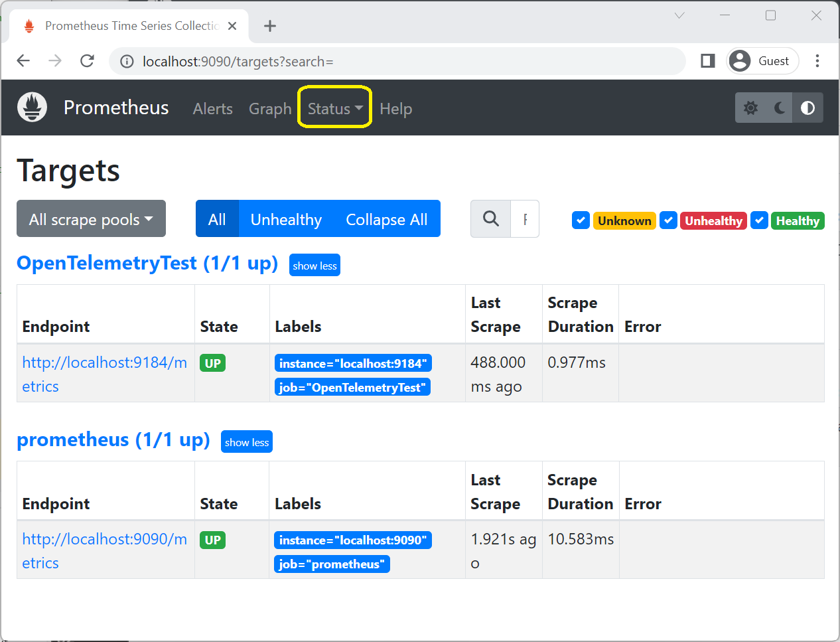The image size is (840, 642).
Task: Click Collapse All button
Action: 387,218
